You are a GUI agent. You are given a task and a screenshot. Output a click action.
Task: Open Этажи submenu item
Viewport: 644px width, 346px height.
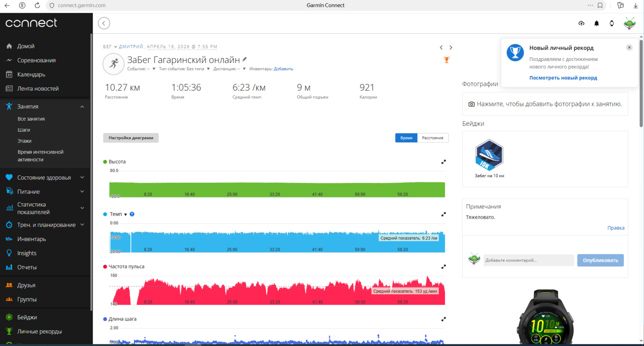pos(24,141)
